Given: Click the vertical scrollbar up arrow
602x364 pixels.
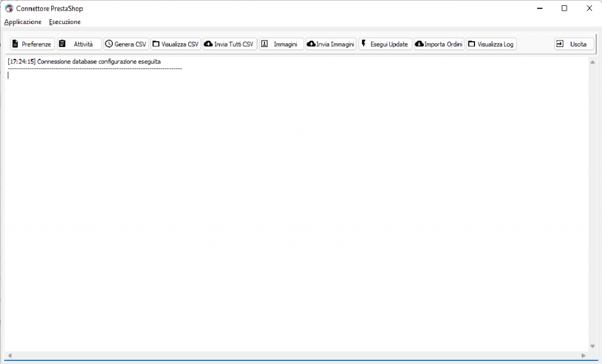Looking at the screenshot, I should [x=593, y=62].
